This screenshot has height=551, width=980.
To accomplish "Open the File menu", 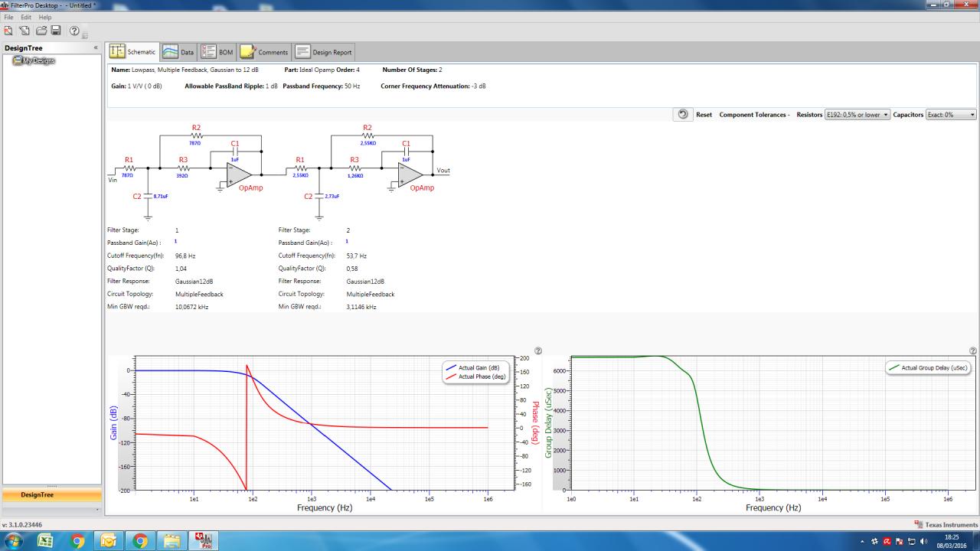I will (x=9, y=17).
